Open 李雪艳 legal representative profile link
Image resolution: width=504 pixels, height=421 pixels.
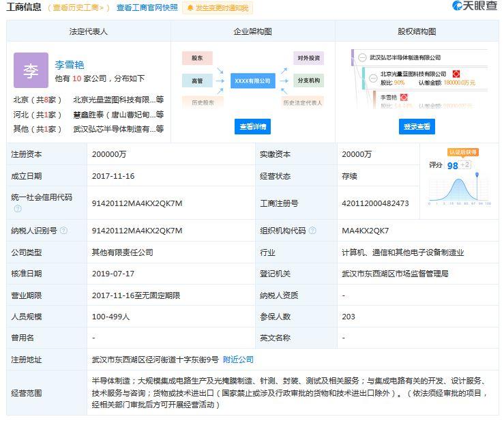[x=70, y=65]
